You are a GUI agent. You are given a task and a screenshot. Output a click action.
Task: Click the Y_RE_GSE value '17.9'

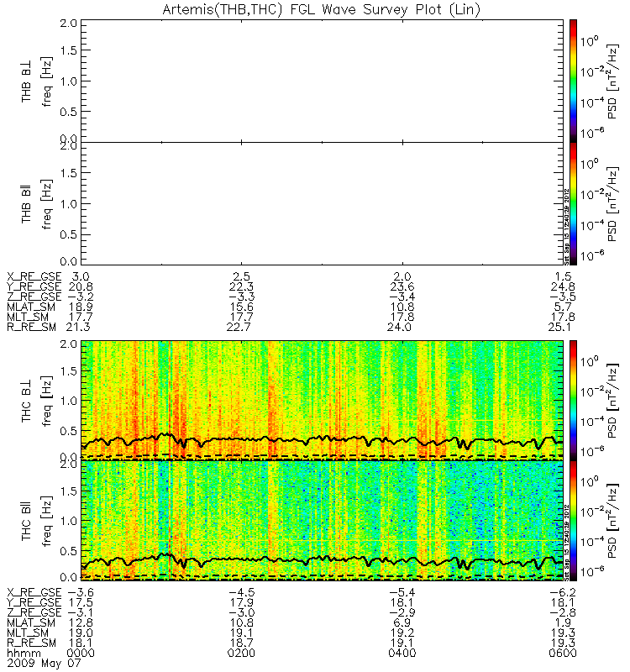coord(241,602)
